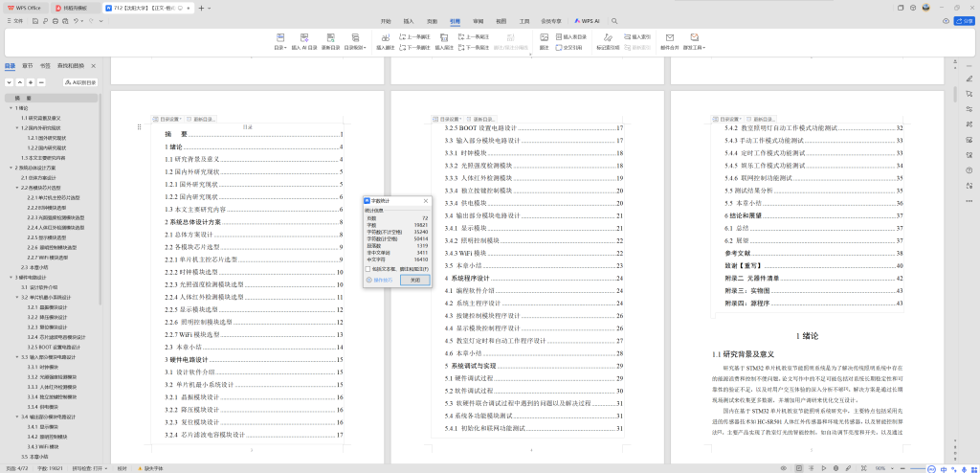Click the 插入脚注 (insert footnote) icon

385,41
